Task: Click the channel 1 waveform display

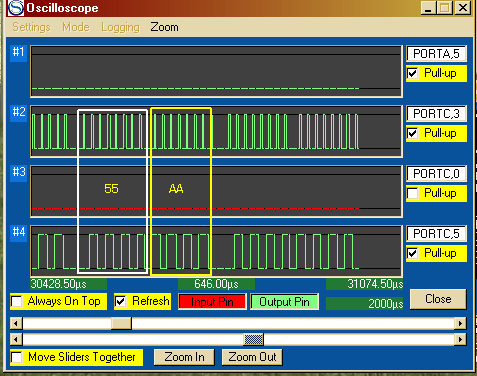Action: click(x=216, y=71)
